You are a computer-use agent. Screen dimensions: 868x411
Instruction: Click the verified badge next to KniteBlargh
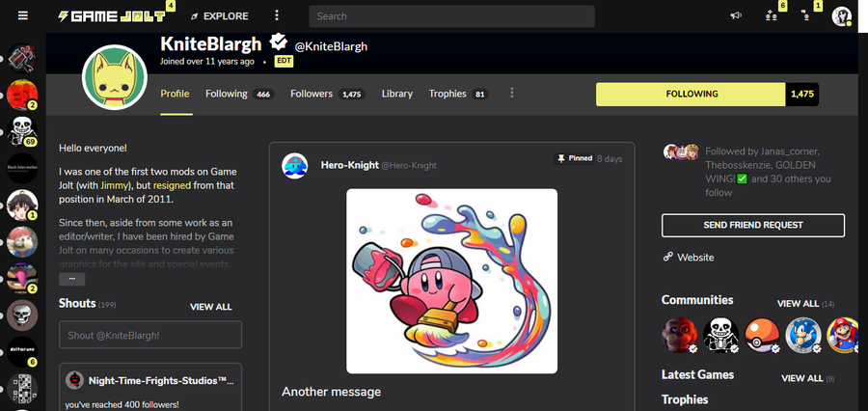(x=278, y=42)
